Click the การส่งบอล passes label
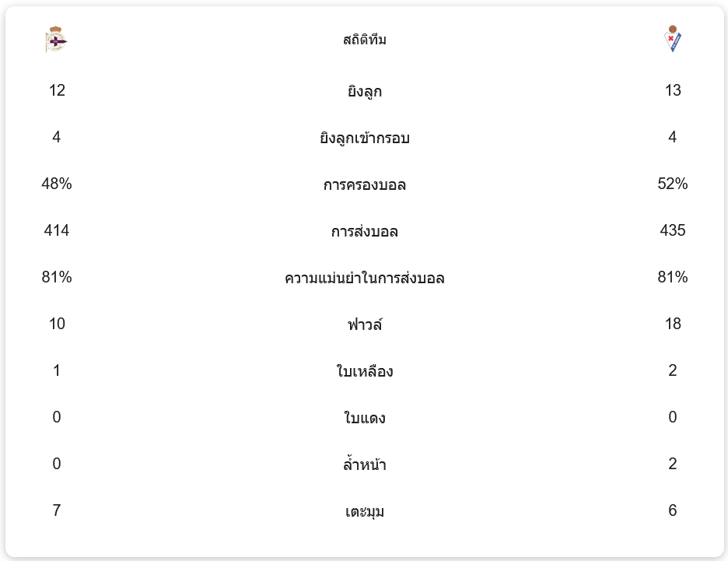The width and height of the screenshot is (728, 561). click(365, 232)
